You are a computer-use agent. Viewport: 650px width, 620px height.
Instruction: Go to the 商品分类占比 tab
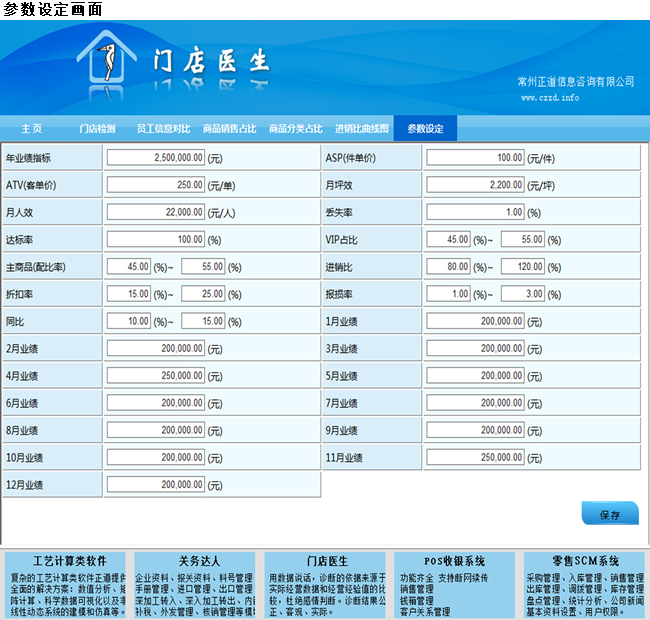coord(296,129)
